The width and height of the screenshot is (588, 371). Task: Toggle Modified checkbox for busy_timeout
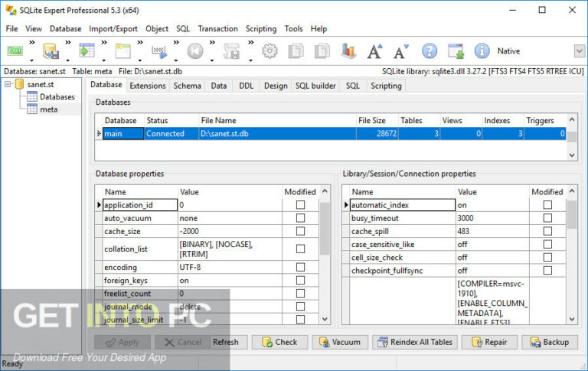[x=547, y=218]
